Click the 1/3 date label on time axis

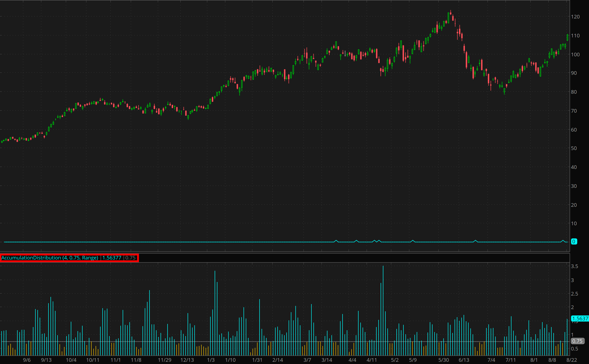pos(211,360)
